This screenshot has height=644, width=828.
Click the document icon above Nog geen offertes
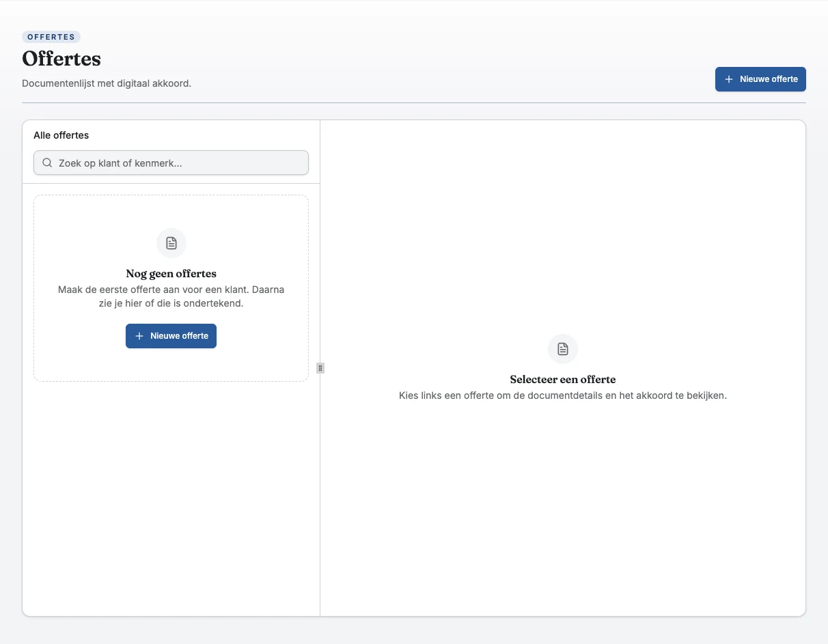point(171,243)
